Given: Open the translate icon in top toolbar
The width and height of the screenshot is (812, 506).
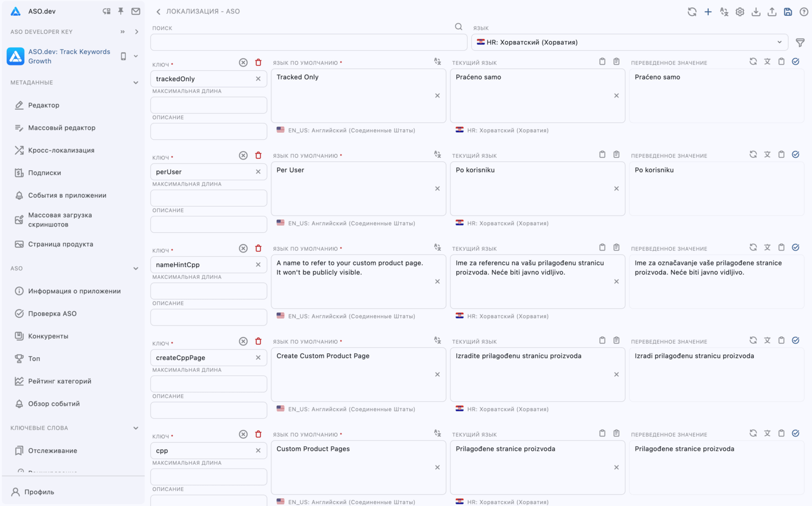Looking at the screenshot, I should pos(724,12).
